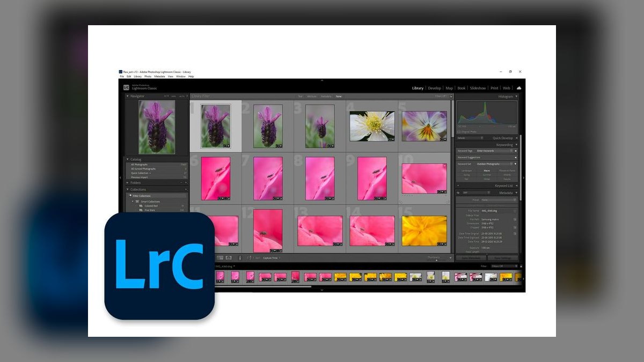The image size is (644, 362).
Task: Adjust the Thumbnails size slider
Action: tap(437, 260)
